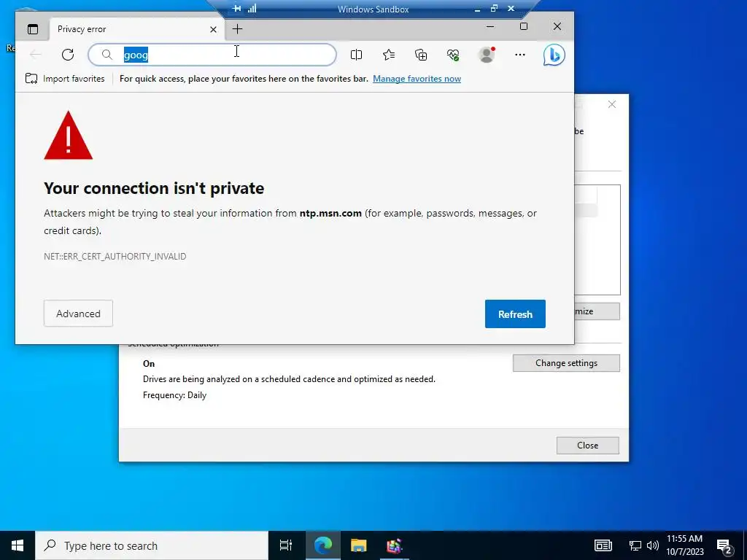The image size is (747, 560).
Task: Click the blue Refresh button
Action: (x=515, y=314)
